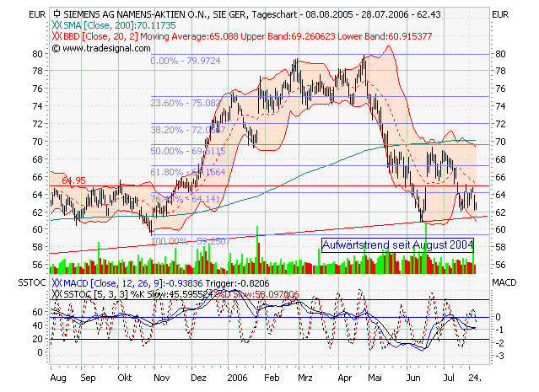Click the 'Sep' label on the time axis
The width and height of the screenshot is (539, 392).
coord(88,378)
